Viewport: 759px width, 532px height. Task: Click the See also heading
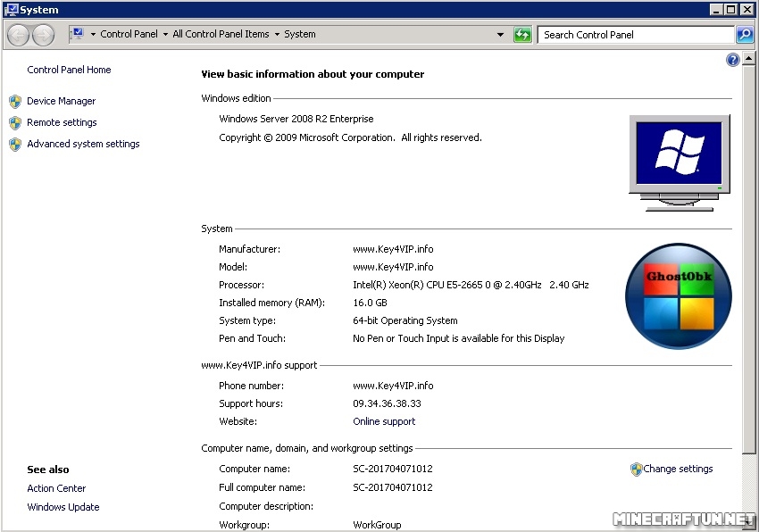[x=48, y=470]
